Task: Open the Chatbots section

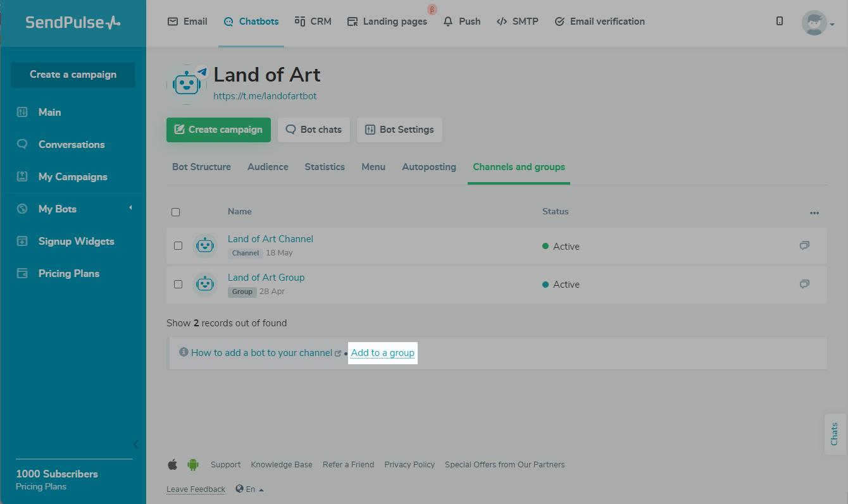Action: coord(251,22)
